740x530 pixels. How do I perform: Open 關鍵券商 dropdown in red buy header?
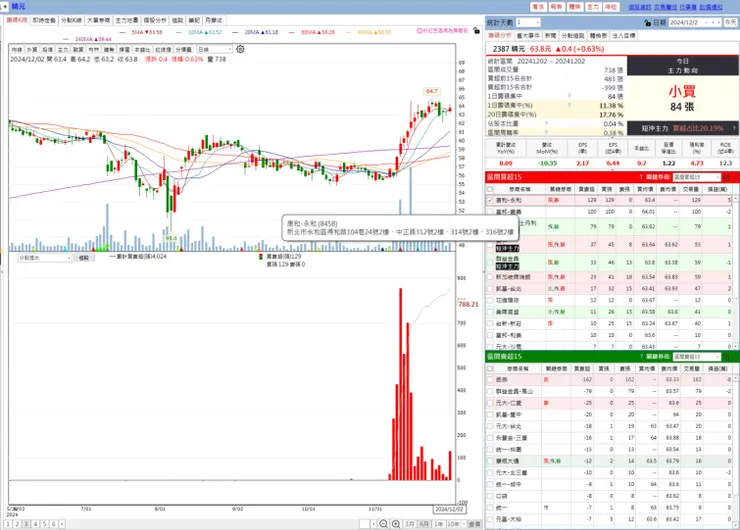[697, 177]
